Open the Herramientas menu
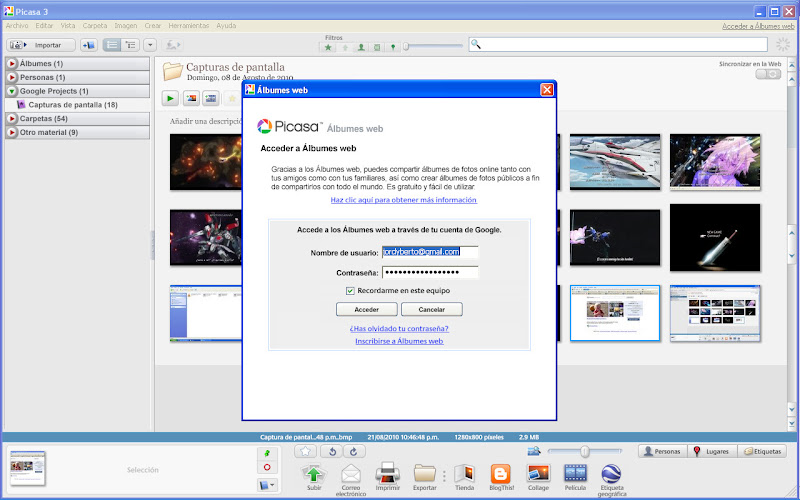The height and width of the screenshot is (500, 800). pyautogui.click(x=189, y=26)
